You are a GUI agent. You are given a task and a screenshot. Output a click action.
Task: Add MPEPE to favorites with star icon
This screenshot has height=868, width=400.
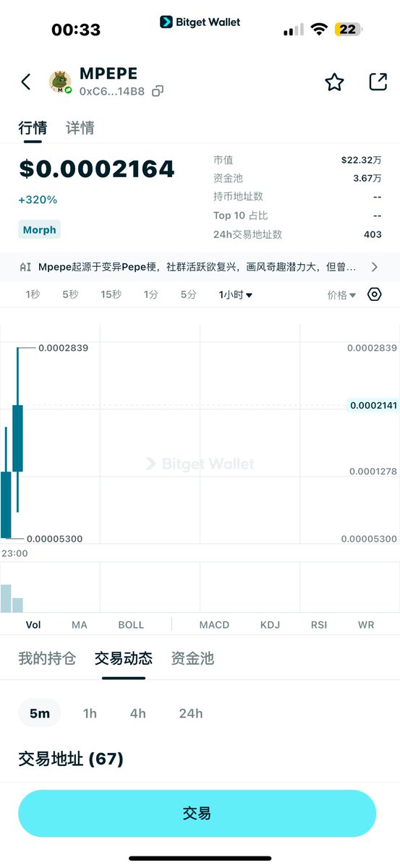coord(334,82)
